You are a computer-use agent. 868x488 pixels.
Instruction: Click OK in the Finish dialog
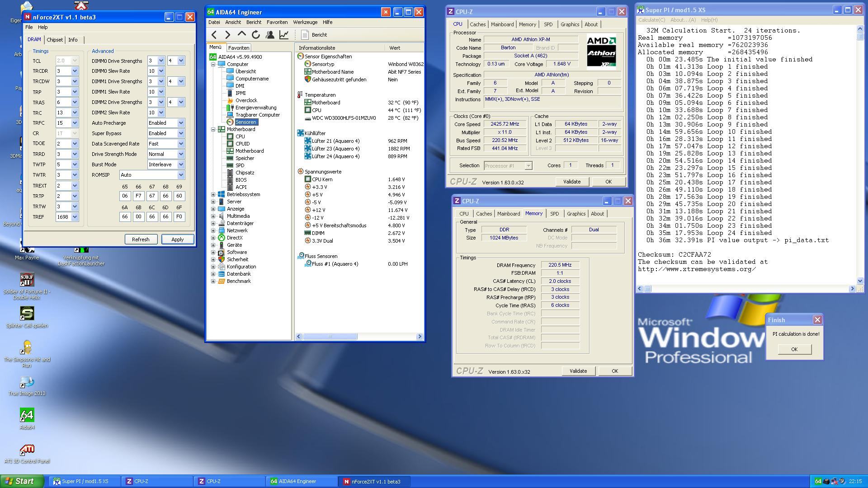[794, 349]
